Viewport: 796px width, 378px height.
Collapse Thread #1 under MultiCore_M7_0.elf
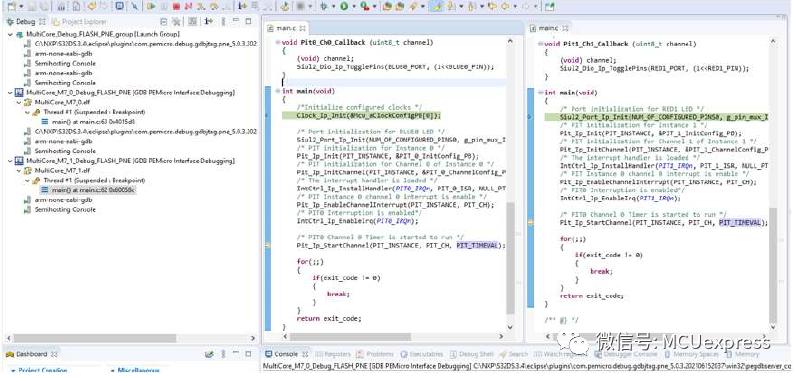[28, 112]
